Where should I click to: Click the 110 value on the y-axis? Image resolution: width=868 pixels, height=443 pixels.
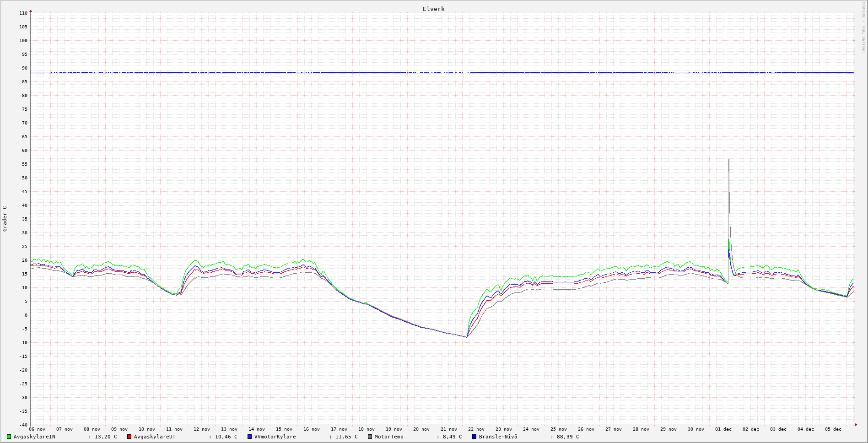point(23,13)
